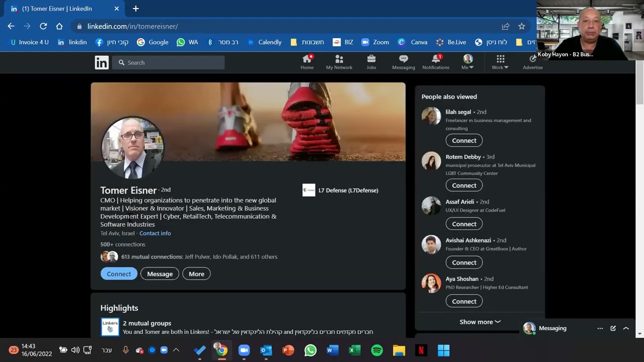View Notifications in the navigation bar
Screen dimensions: 644x362
click(x=436, y=62)
